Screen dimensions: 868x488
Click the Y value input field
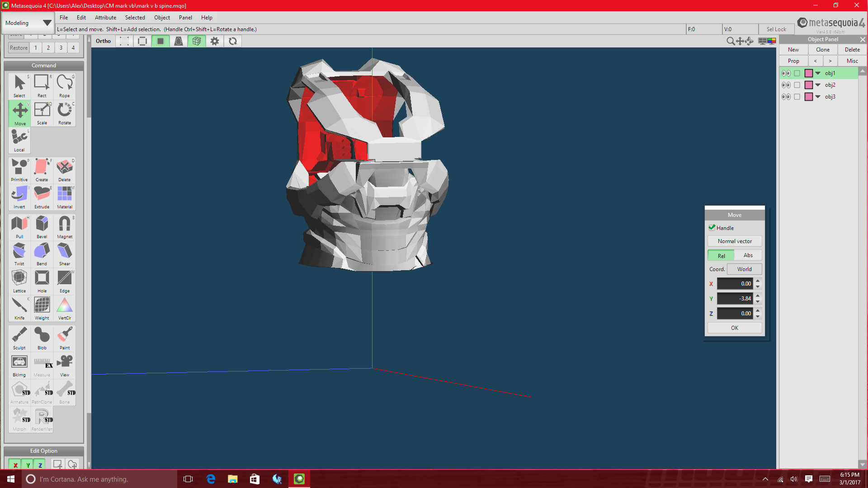[735, 299]
